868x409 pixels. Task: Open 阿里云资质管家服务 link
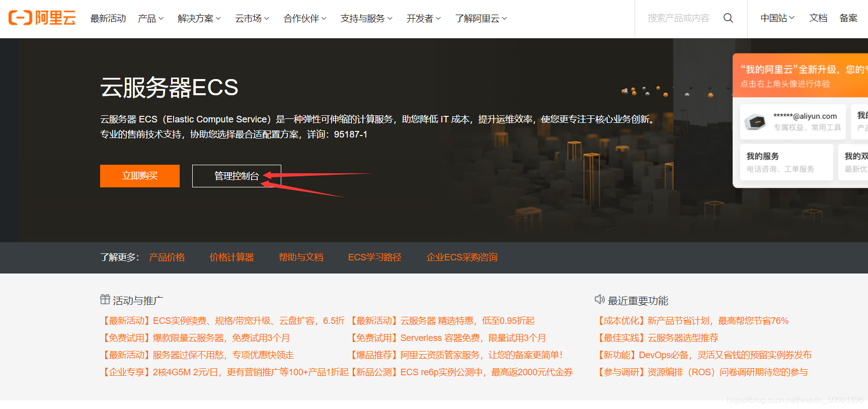[455, 355]
